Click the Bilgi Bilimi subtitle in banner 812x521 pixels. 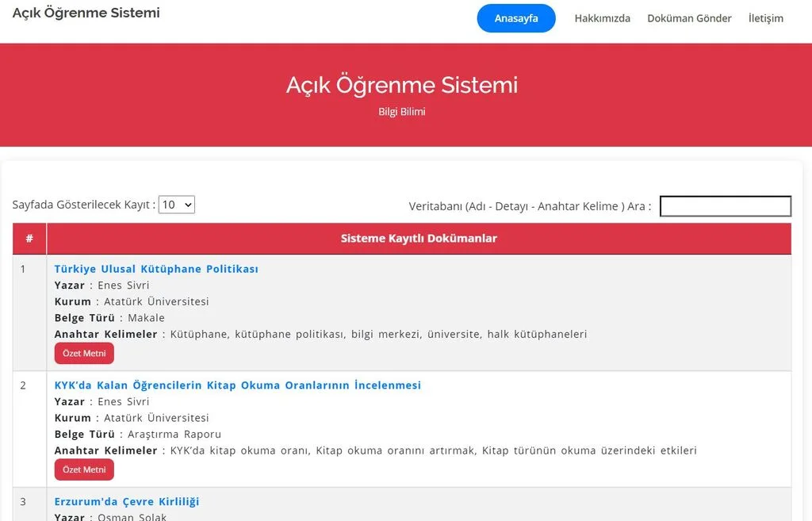click(401, 112)
